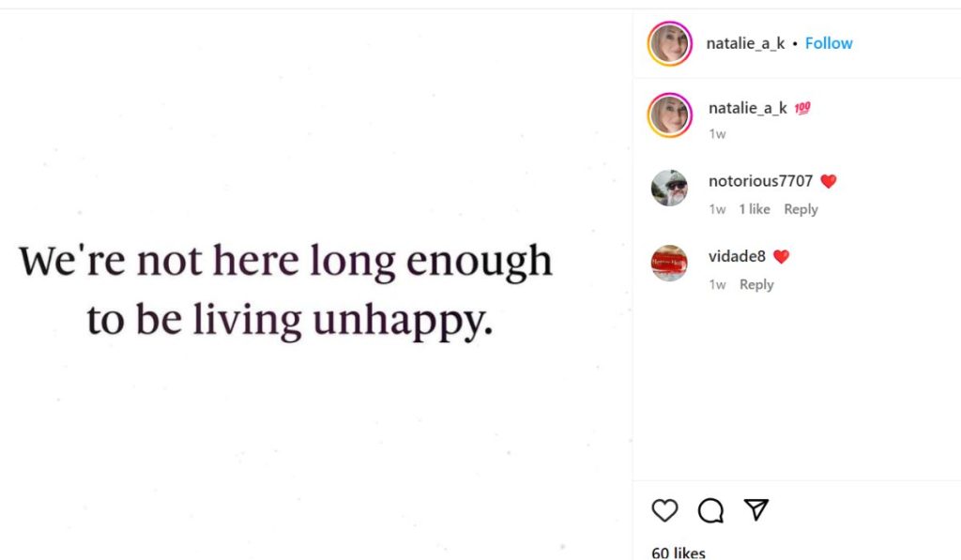Click the comment speech bubble icon
The height and width of the screenshot is (560, 961).
pyautogui.click(x=710, y=510)
